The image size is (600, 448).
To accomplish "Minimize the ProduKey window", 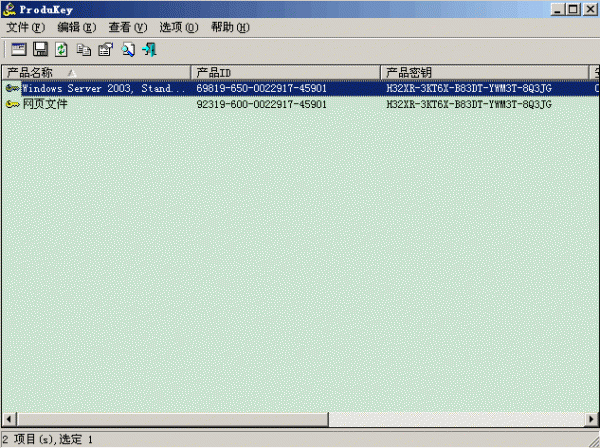I will coord(558,9).
